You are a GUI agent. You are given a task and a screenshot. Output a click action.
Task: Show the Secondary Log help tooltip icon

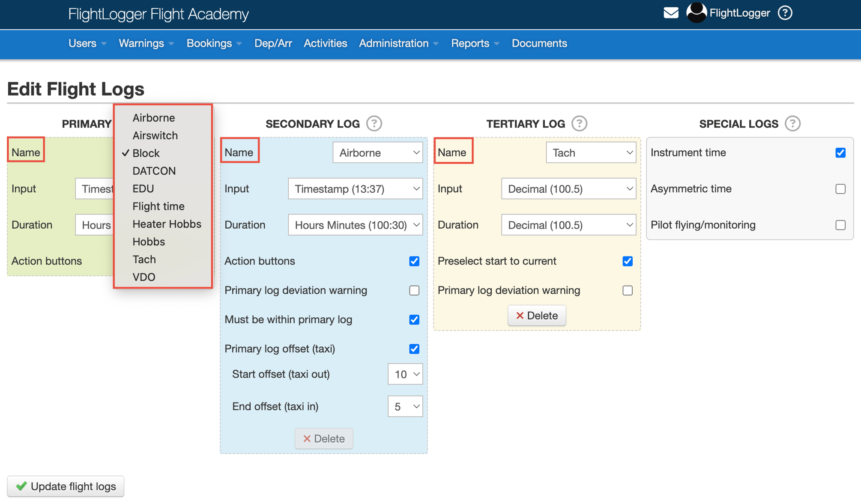(x=374, y=124)
